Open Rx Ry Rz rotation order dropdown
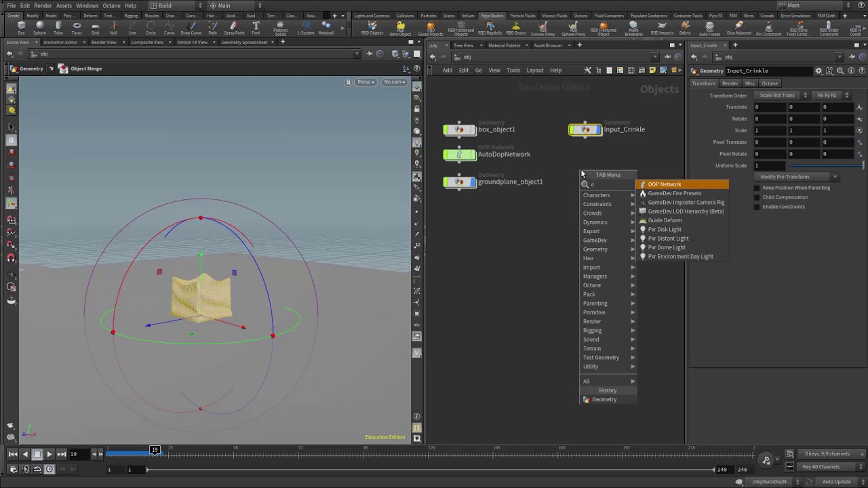This screenshot has width=868, height=488. [832, 96]
